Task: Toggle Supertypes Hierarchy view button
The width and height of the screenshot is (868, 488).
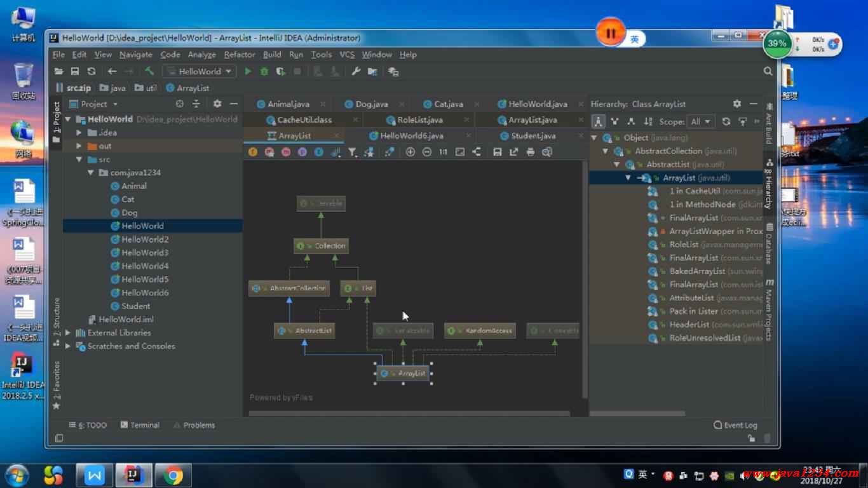Action: [x=614, y=121]
